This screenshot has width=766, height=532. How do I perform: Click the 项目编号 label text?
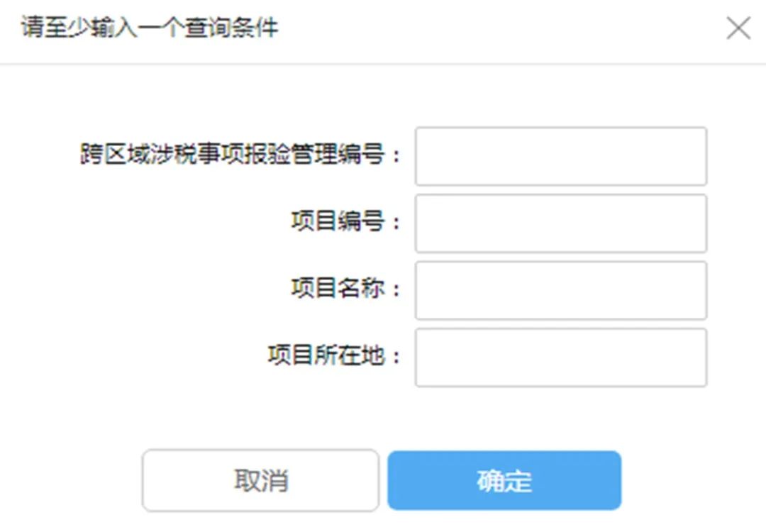click(x=338, y=221)
